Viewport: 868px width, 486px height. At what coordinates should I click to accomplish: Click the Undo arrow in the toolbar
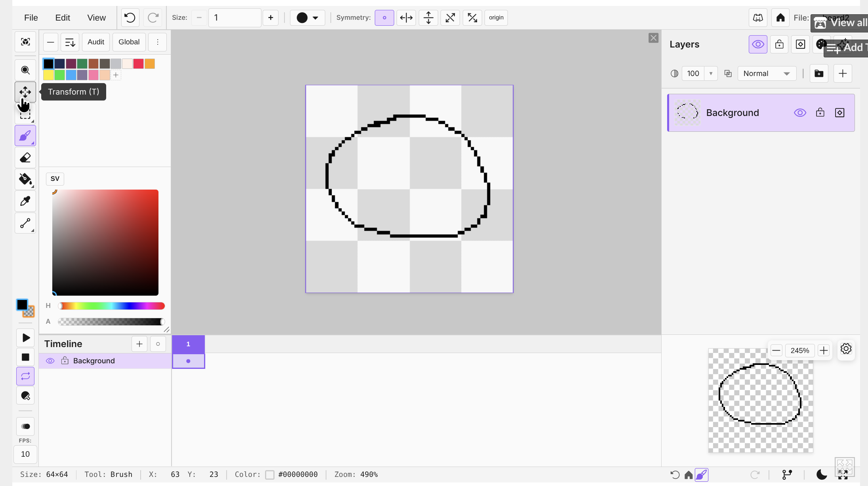tap(130, 17)
